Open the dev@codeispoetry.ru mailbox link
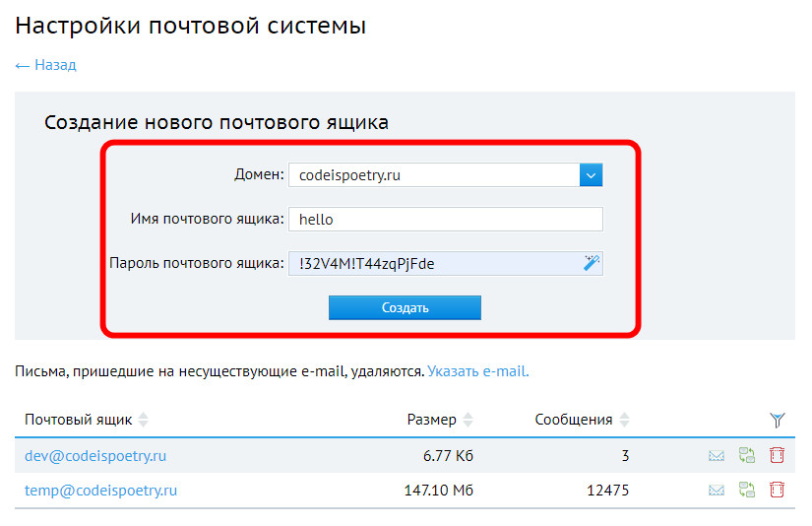Image resolution: width=812 pixels, height=526 pixels. point(95,455)
